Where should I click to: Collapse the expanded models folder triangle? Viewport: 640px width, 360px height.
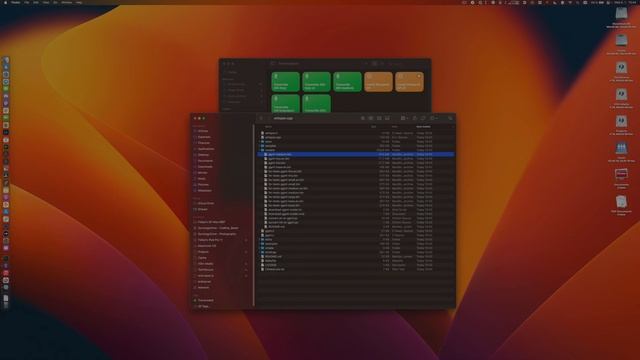(260, 150)
